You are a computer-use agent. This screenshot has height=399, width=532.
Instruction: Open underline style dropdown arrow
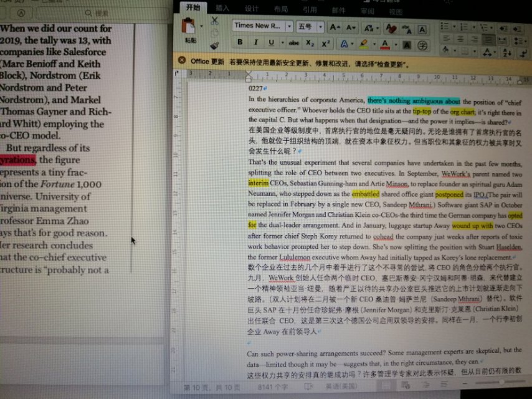(282, 43)
